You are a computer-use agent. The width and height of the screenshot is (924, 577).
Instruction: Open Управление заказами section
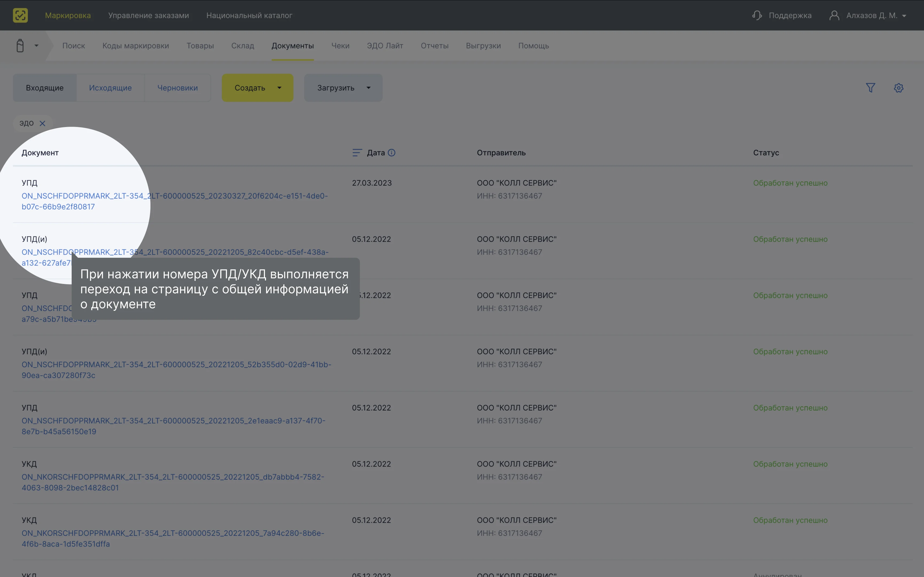click(148, 15)
